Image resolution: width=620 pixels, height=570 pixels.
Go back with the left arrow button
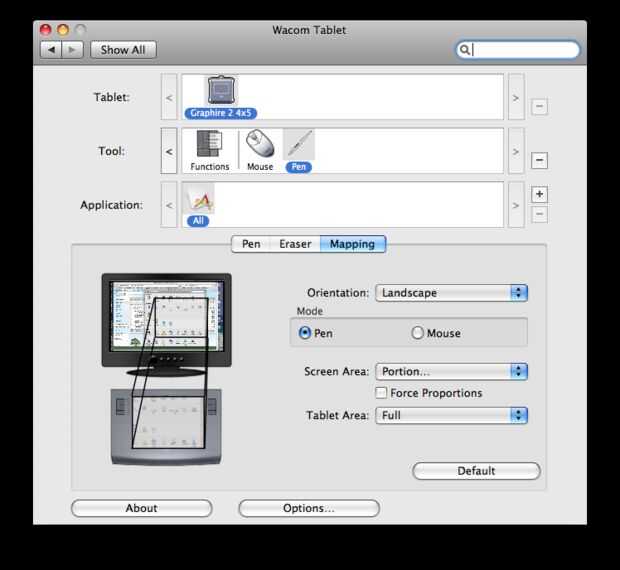click(x=51, y=50)
